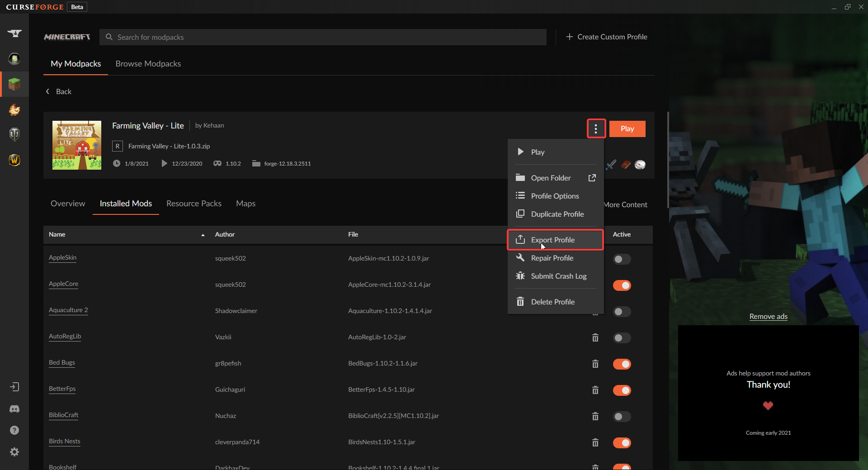Go Back to modpack list
This screenshot has width=868, height=470.
point(59,91)
